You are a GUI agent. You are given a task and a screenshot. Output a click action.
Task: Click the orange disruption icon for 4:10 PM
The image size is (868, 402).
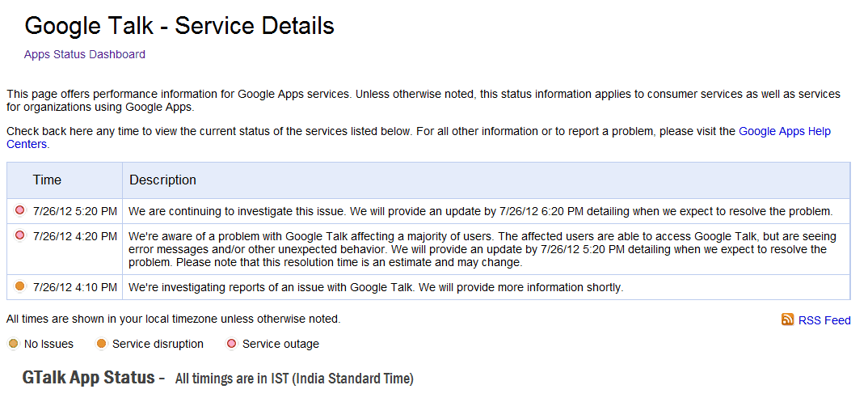[20, 287]
